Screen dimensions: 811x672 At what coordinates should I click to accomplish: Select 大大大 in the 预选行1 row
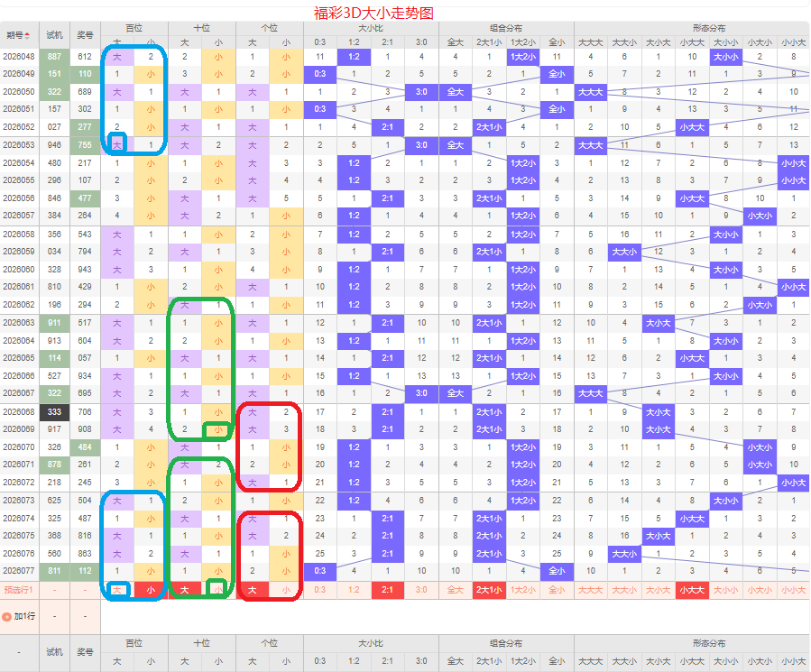591,590
